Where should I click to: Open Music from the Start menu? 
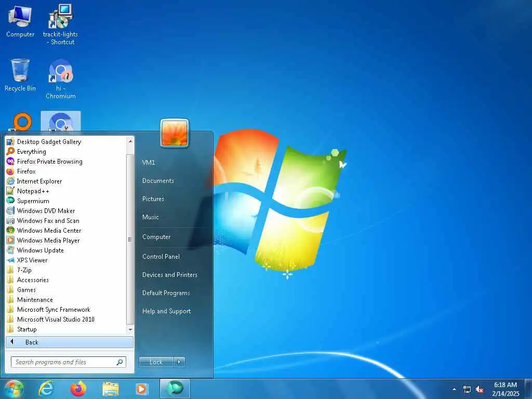pyautogui.click(x=151, y=217)
